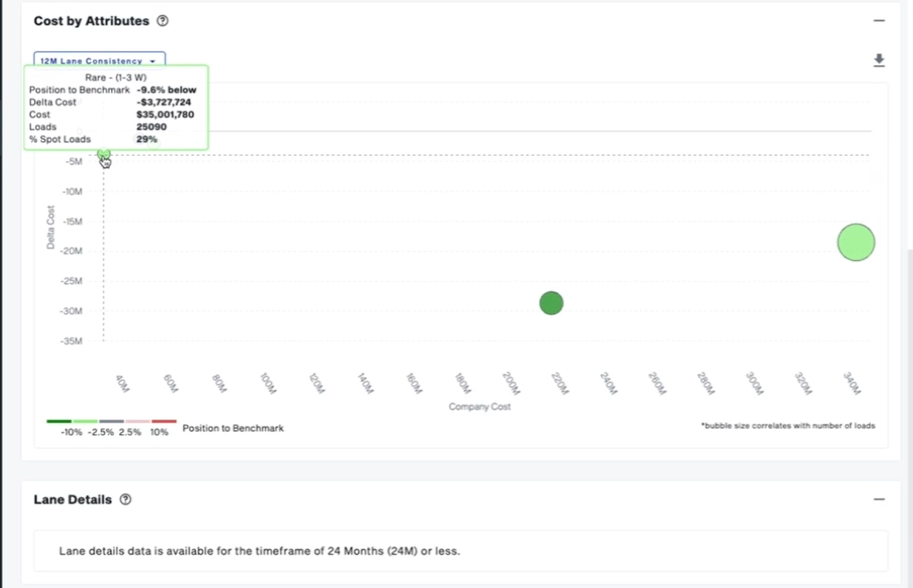This screenshot has height=588, width=913.
Task: Click the 40M x-axis label
Action: 122,383
